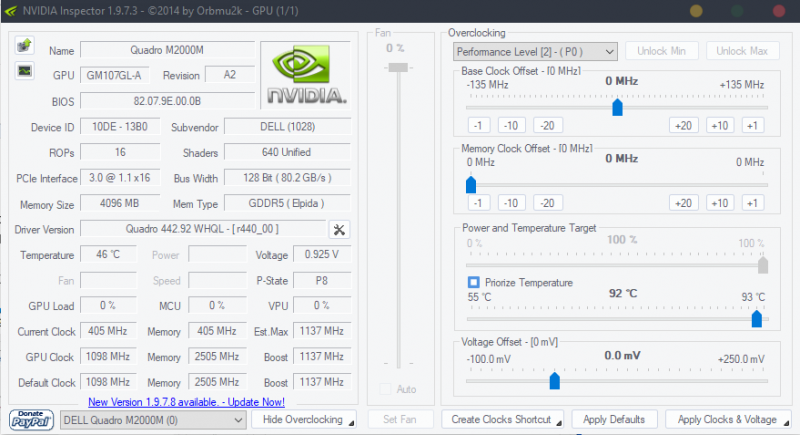Image resolution: width=800 pixels, height=435 pixels.
Task: Open the DELL Quadro M2000M GPU selector
Action: point(152,420)
